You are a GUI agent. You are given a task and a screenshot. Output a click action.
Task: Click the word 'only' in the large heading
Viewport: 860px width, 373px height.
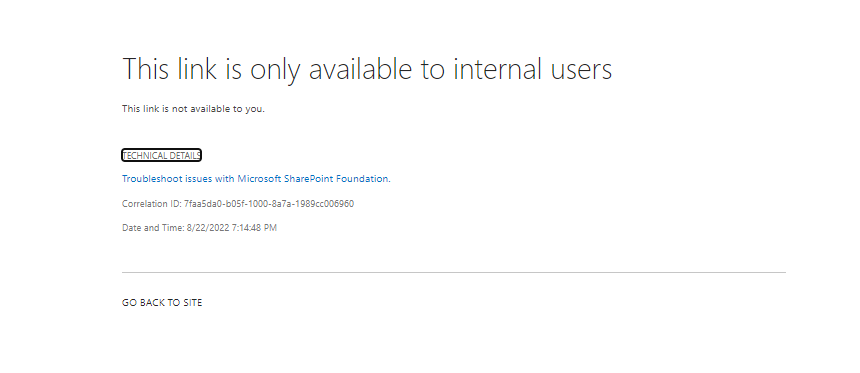tap(275, 70)
